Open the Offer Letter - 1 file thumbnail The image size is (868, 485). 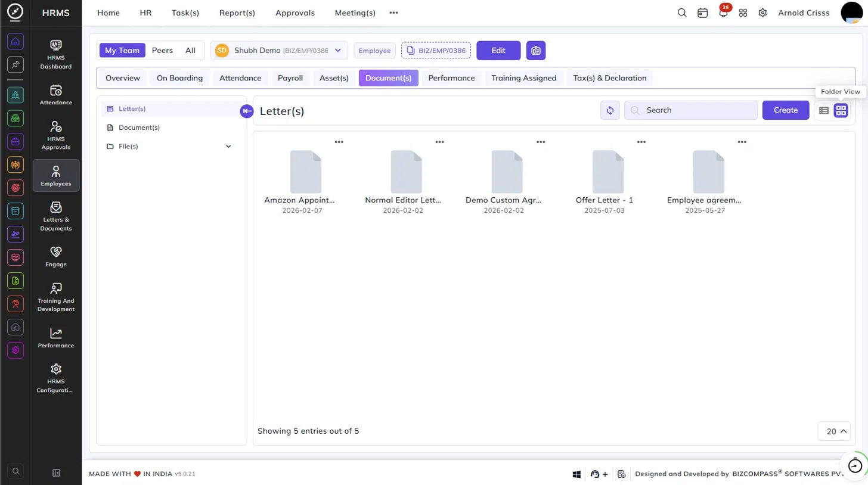coord(608,172)
